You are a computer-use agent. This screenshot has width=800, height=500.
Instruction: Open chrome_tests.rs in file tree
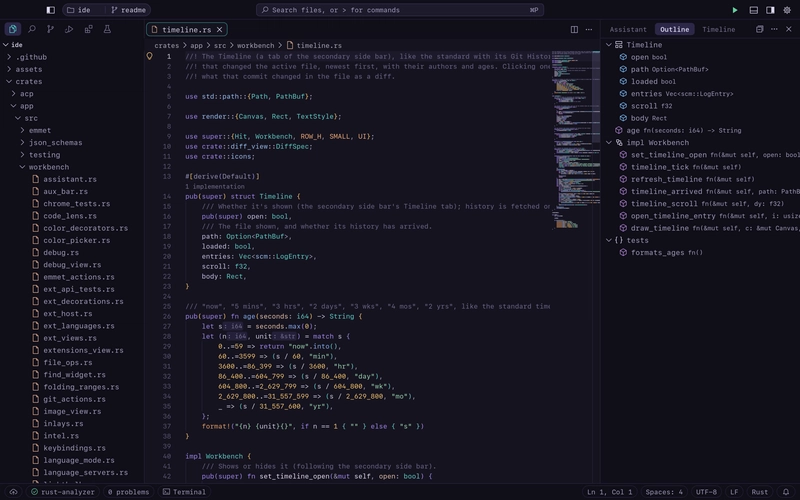[72, 204]
